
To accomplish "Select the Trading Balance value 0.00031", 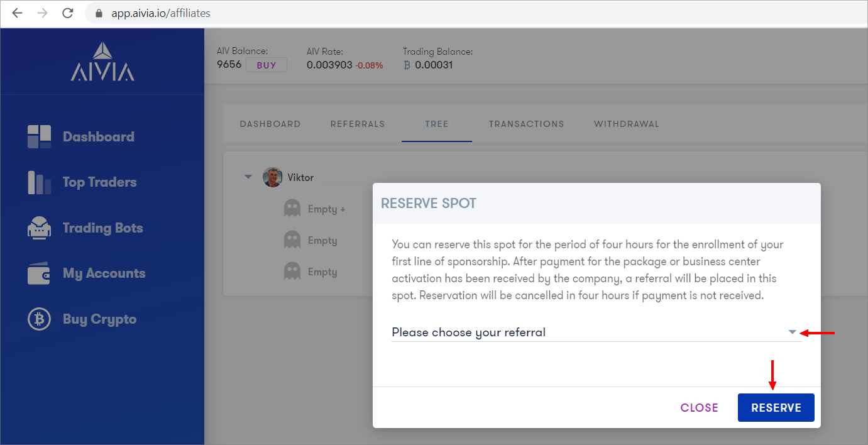I will click(434, 65).
